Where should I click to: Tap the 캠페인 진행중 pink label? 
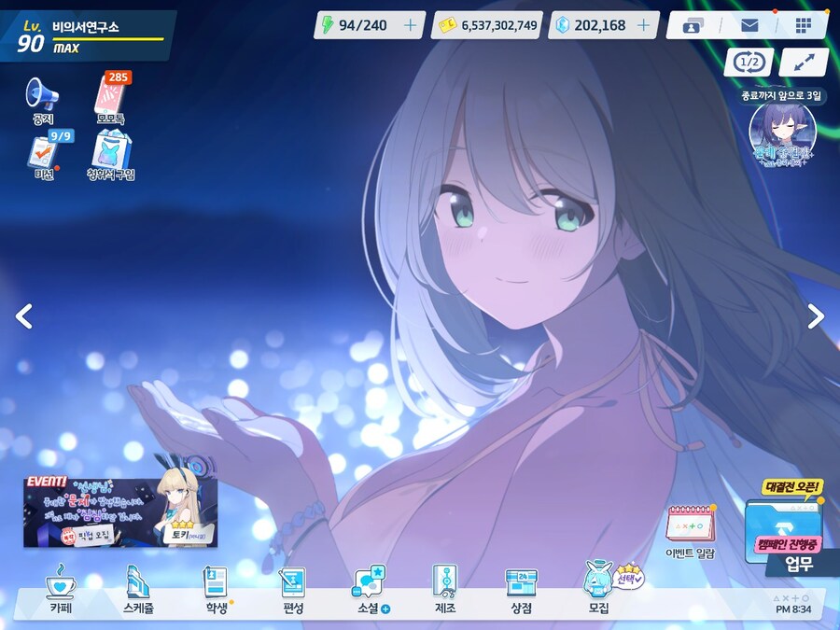pos(788,545)
